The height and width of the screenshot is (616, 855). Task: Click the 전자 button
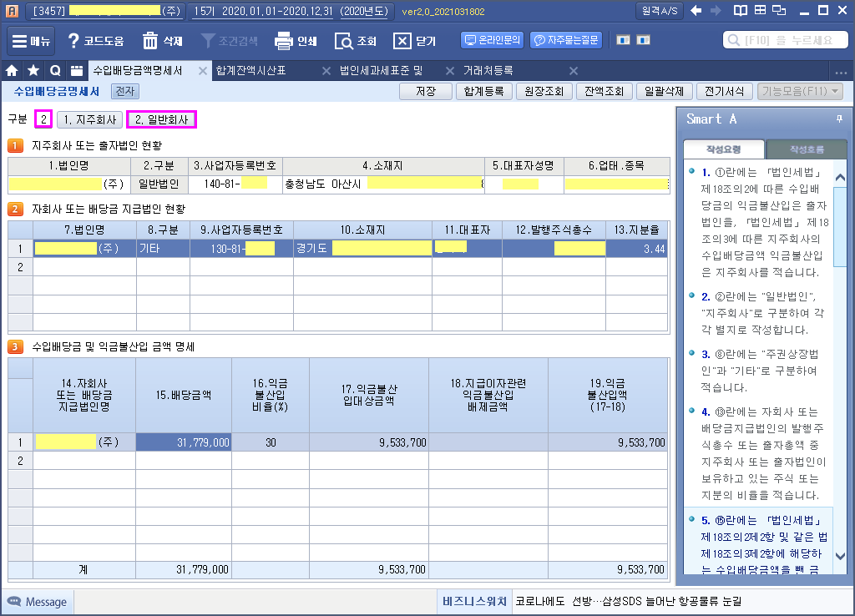pyautogui.click(x=125, y=91)
